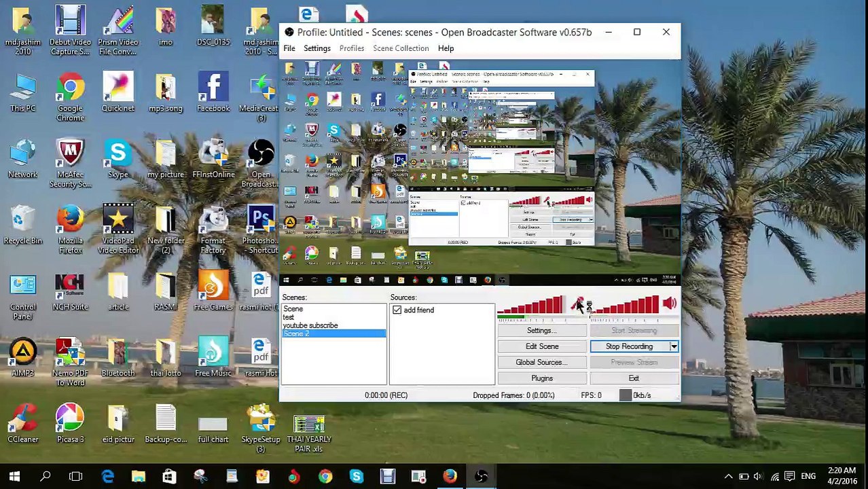The width and height of the screenshot is (868, 489).
Task: Open the Recycle Bin
Action: pyautogui.click(x=22, y=224)
